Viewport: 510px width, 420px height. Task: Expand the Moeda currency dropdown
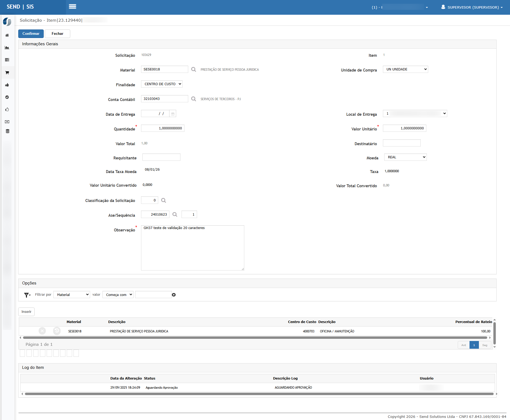[x=405, y=157]
